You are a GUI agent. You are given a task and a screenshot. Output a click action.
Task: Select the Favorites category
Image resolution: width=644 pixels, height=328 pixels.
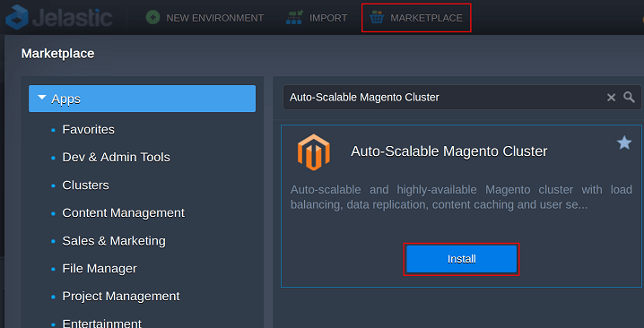[88, 129]
